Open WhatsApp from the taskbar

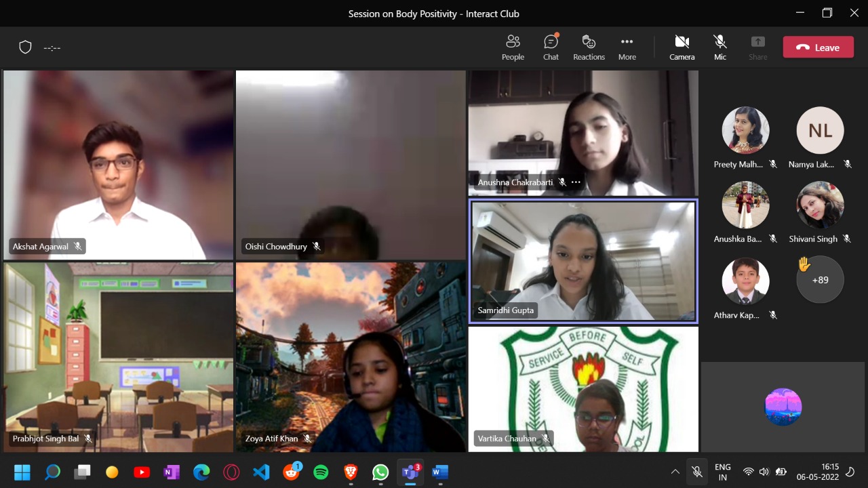click(x=380, y=472)
